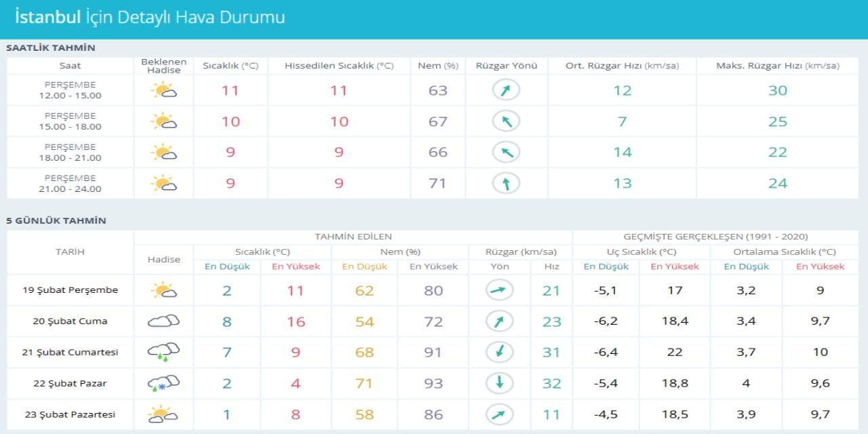Click the 5 GÜNLÜK TAHMİN section heading
Screen dimensions: 868x434
point(56,220)
